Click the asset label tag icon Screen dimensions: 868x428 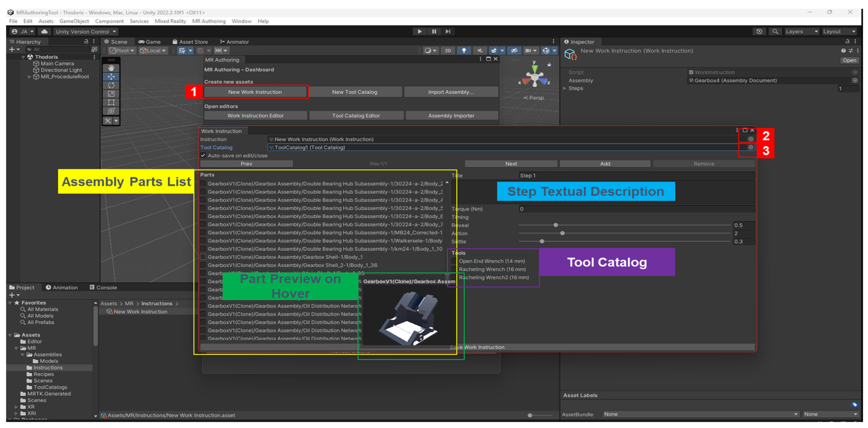click(x=855, y=404)
